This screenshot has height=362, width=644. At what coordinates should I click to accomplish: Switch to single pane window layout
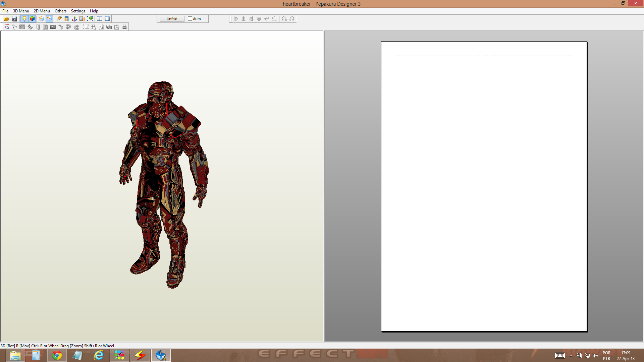(107, 19)
